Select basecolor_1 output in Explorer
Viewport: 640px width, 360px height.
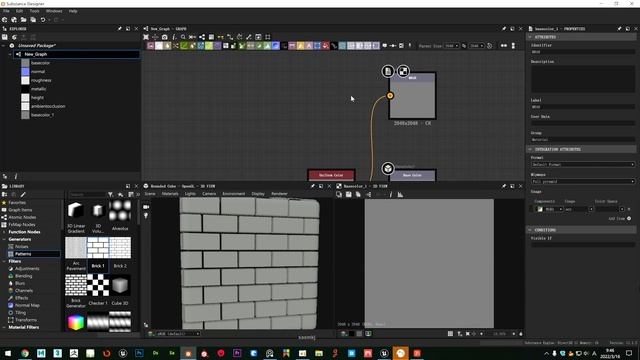tap(42, 115)
